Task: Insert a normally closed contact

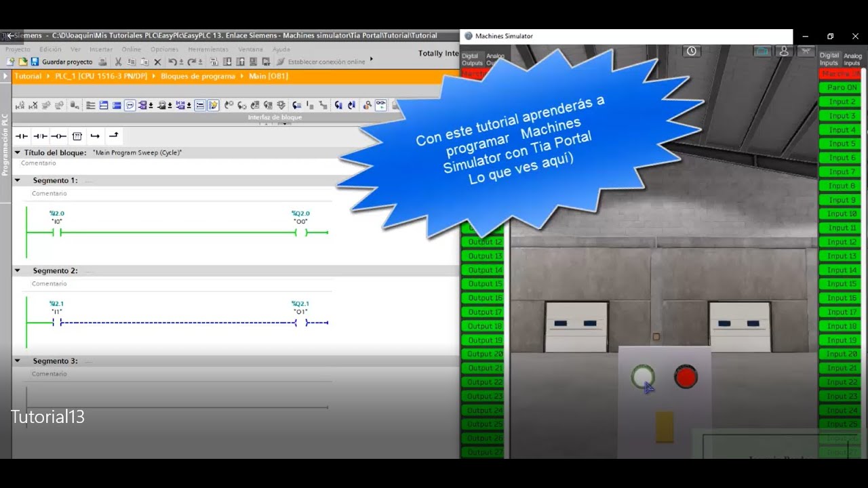Action: pos(40,136)
